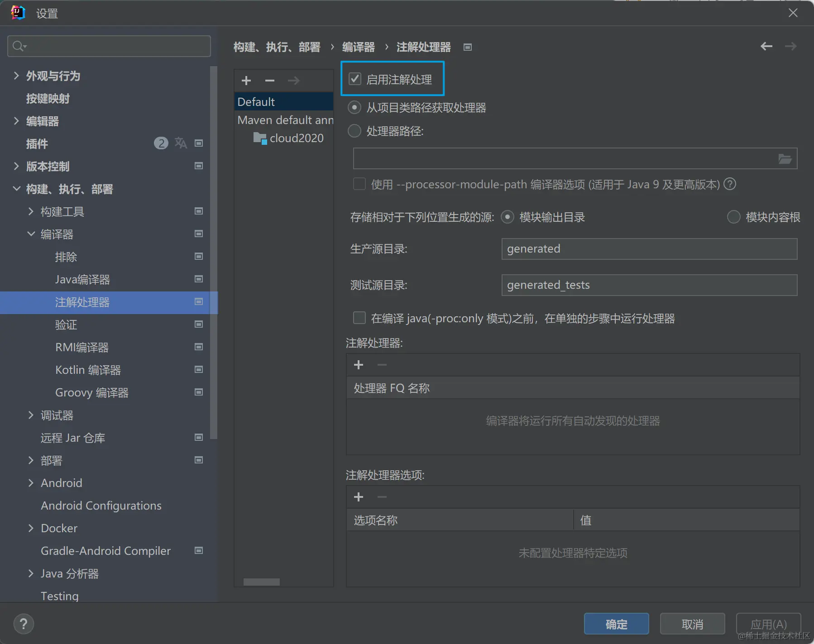This screenshot has height=644, width=814.
Task: Click the project icon on Java编译器 row
Action: pos(198,279)
